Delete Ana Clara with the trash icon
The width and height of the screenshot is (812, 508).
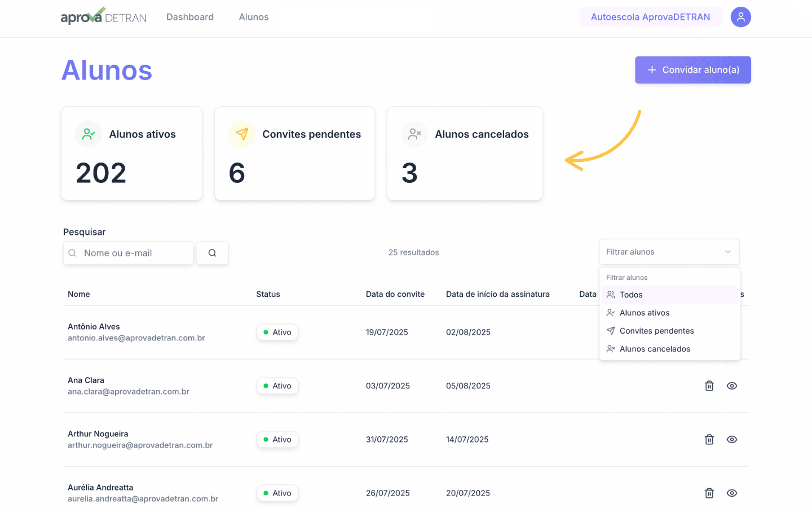pyautogui.click(x=709, y=386)
